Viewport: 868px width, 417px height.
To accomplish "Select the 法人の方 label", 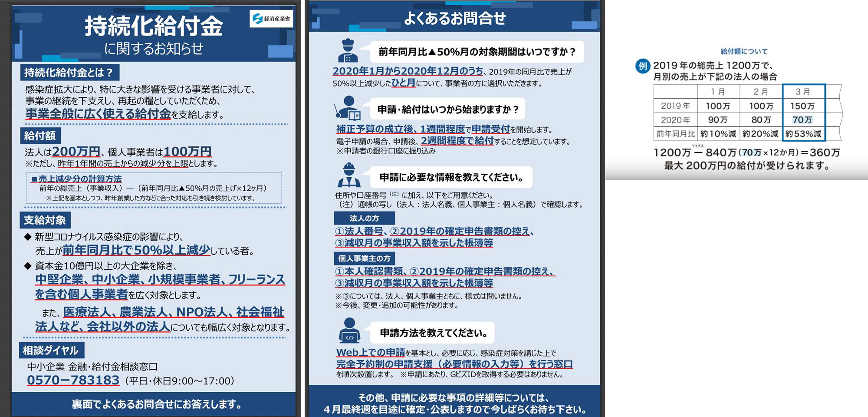I will 364,218.
